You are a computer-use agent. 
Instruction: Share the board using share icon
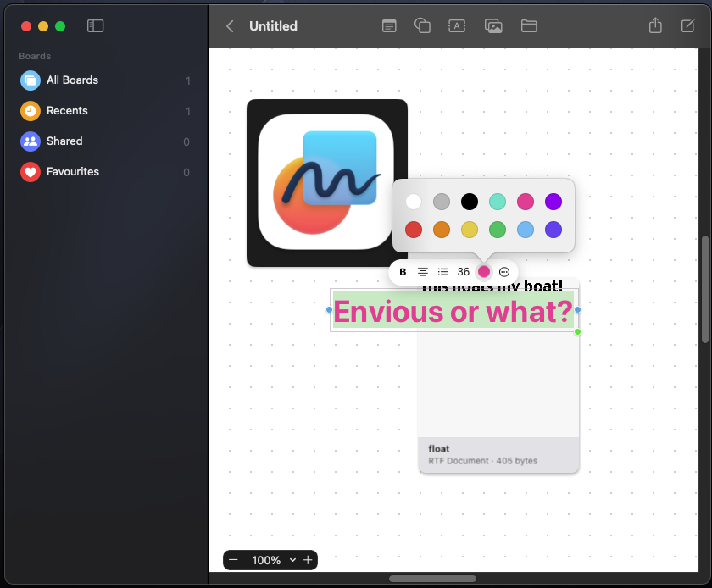tap(655, 26)
